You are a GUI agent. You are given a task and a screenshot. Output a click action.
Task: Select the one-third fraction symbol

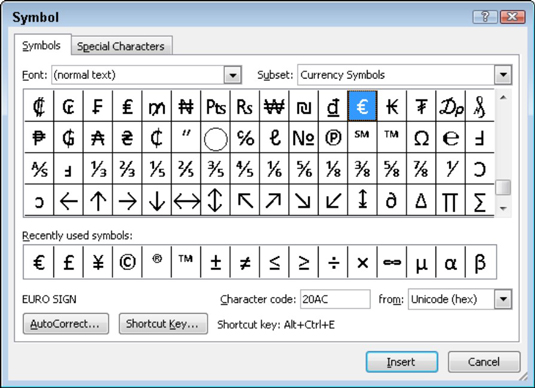98,169
